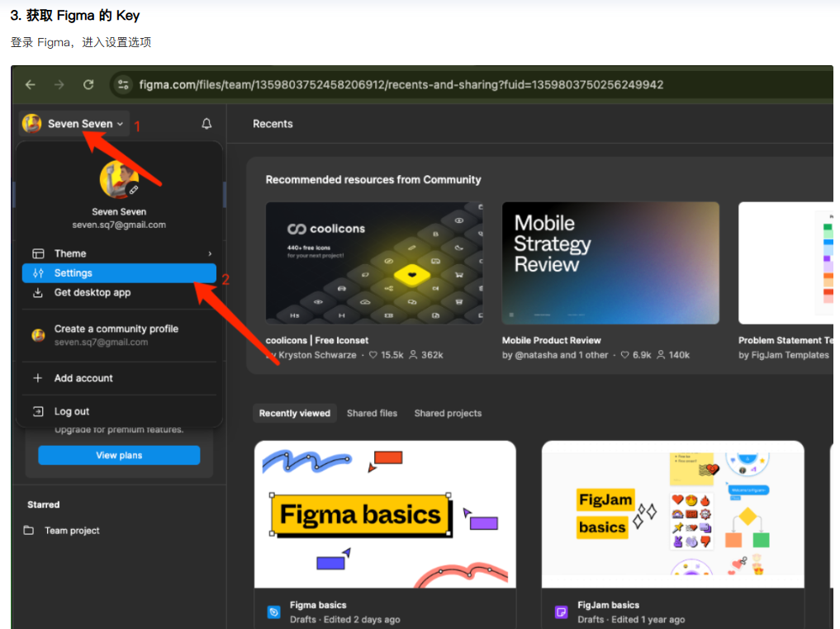Image resolution: width=840 pixels, height=629 pixels.
Task: Click the Recents page title
Action: click(x=273, y=124)
